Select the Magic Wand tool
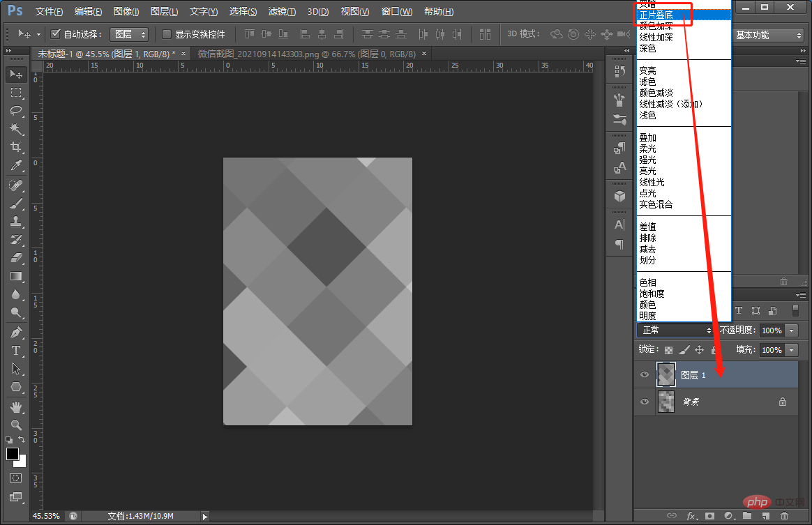The height and width of the screenshot is (525, 812). (x=15, y=129)
